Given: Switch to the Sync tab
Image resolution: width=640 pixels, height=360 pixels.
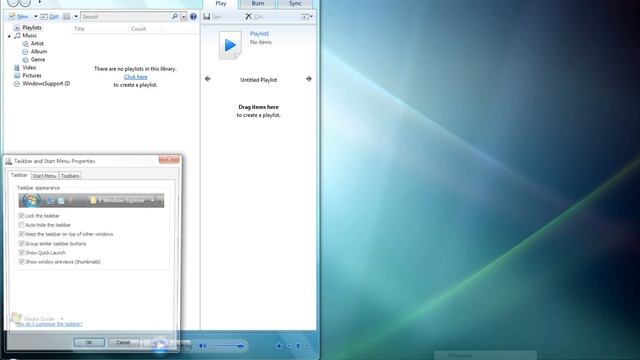Looking at the screenshot, I should 295,4.
